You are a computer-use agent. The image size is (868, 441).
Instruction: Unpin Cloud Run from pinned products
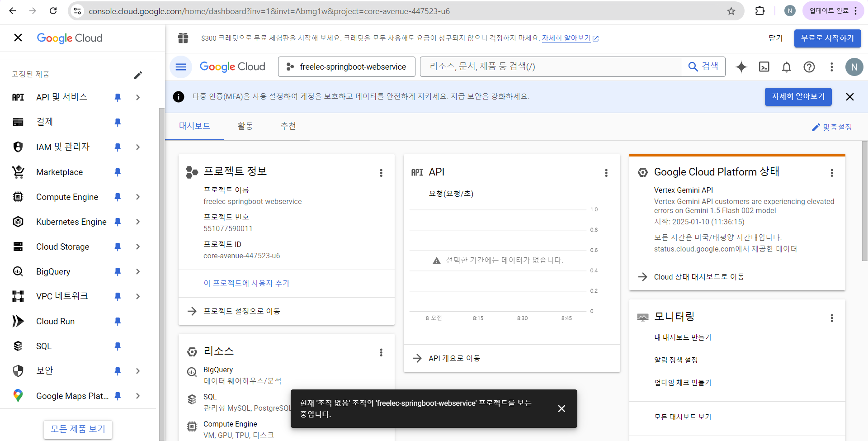click(x=118, y=321)
